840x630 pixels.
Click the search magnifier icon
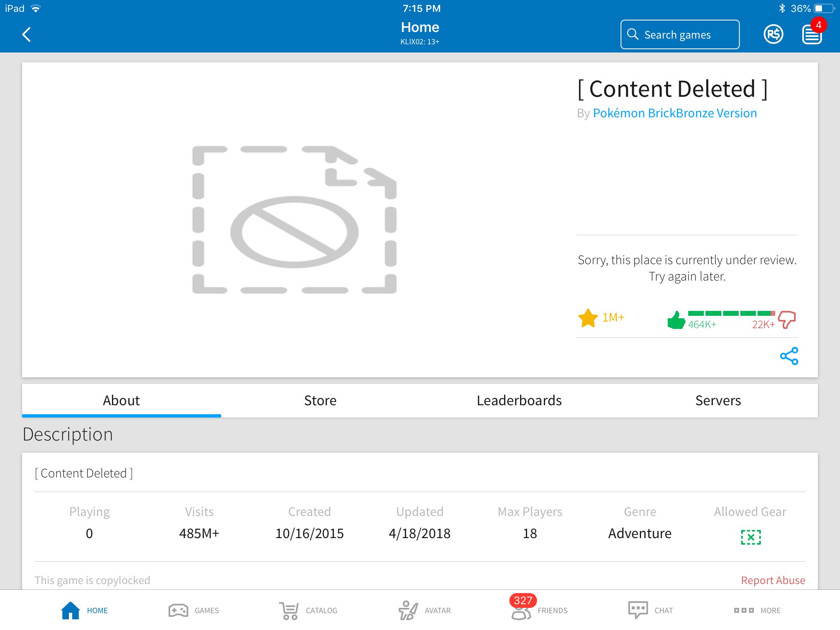point(633,34)
